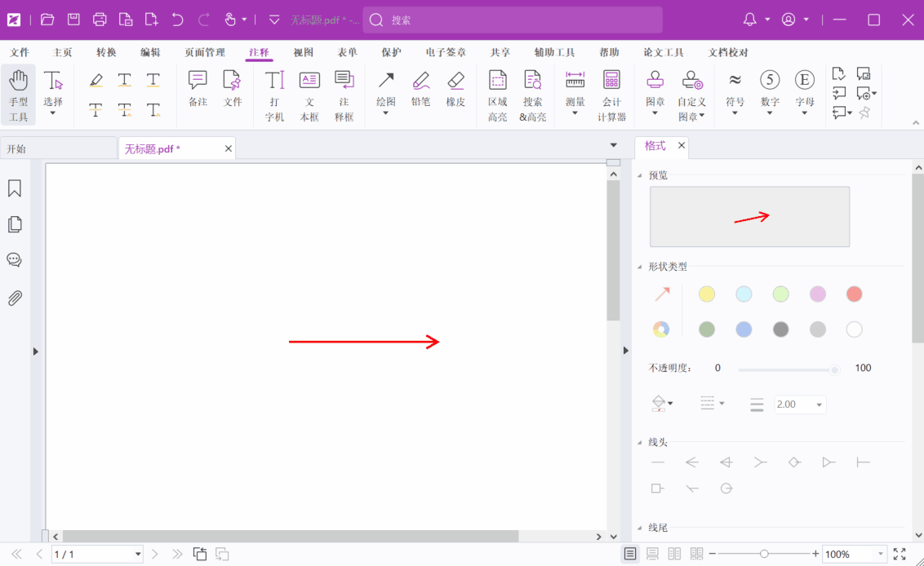
Task: Click the Hand Tool (手型工具) button
Action: (18, 95)
